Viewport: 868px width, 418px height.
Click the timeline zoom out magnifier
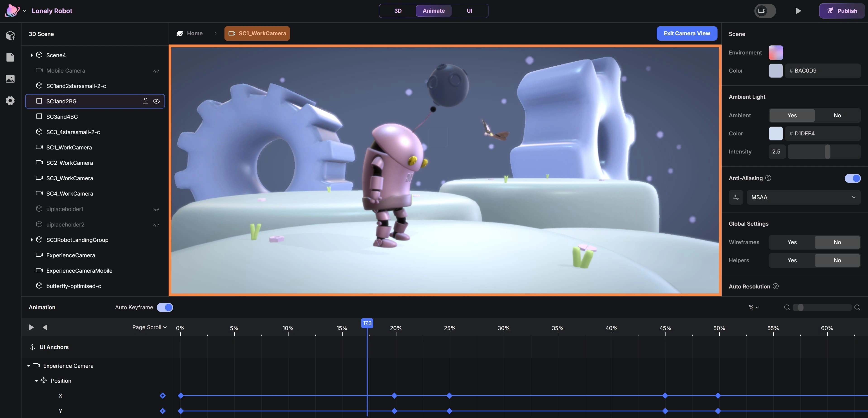point(787,307)
